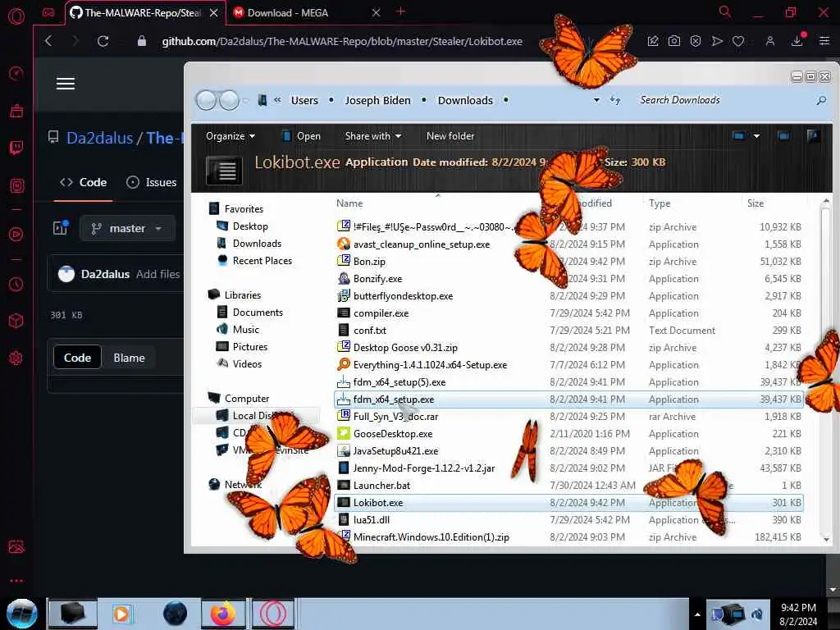The image size is (840, 630).
Task: Open the media player icon on the taskbar
Action: [x=121, y=614]
